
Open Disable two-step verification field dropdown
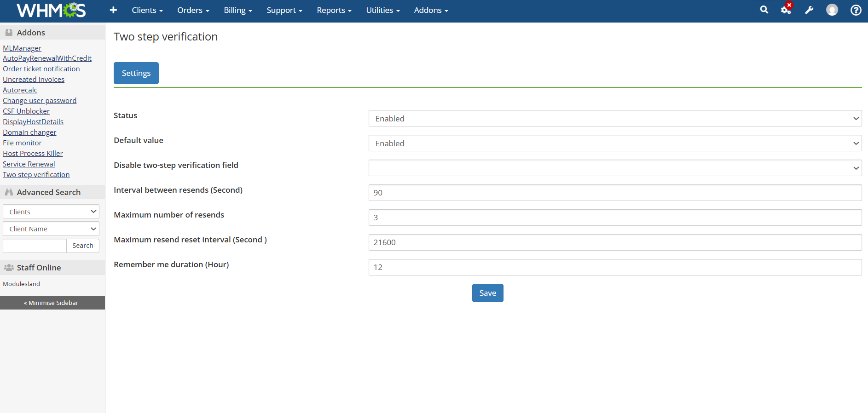click(x=615, y=168)
